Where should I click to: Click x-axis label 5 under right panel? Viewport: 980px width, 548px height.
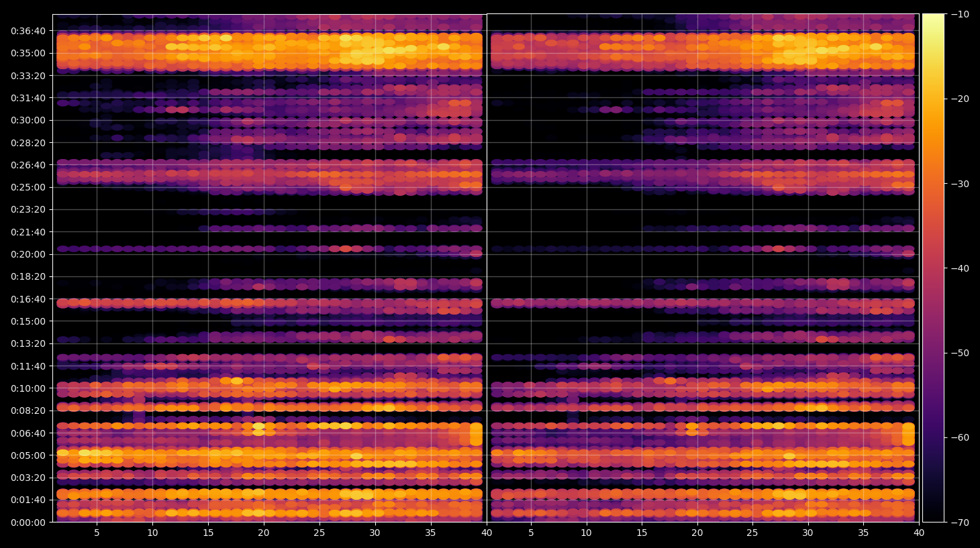coord(531,533)
